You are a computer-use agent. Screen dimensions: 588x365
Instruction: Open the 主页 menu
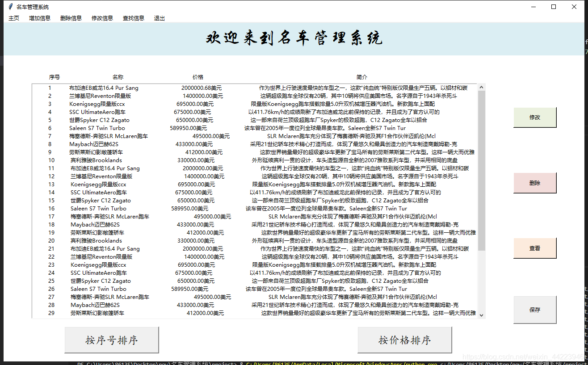point(14,18)
